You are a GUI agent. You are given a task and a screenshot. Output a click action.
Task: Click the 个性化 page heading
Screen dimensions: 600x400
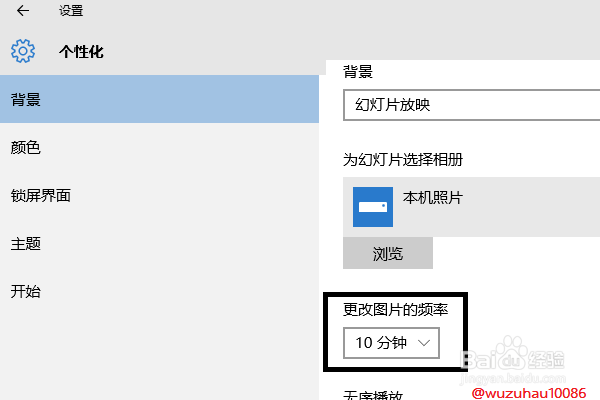click(81, 52)
